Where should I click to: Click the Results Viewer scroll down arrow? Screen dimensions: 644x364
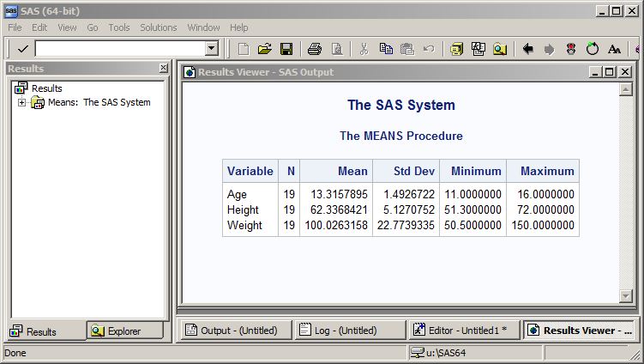tap(625, 295)
